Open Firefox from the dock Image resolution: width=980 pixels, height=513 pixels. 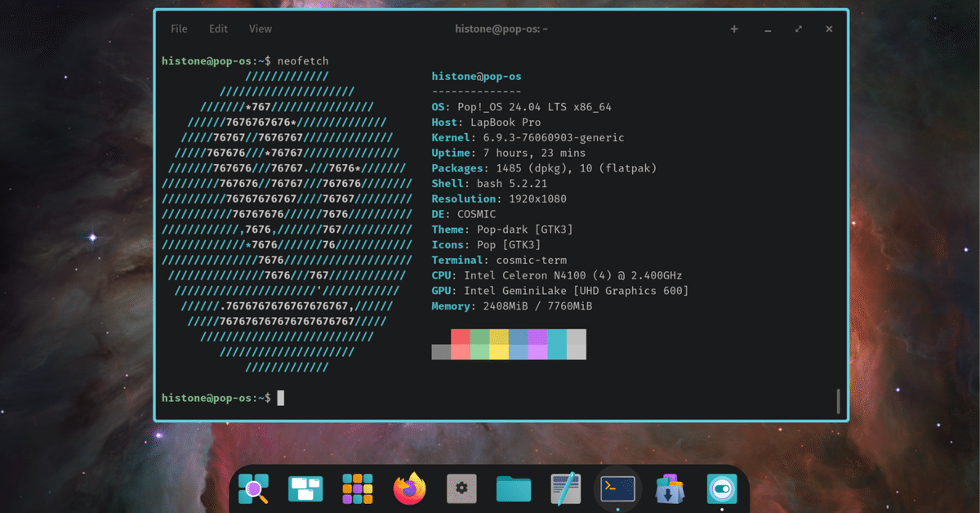coord(409,488)
